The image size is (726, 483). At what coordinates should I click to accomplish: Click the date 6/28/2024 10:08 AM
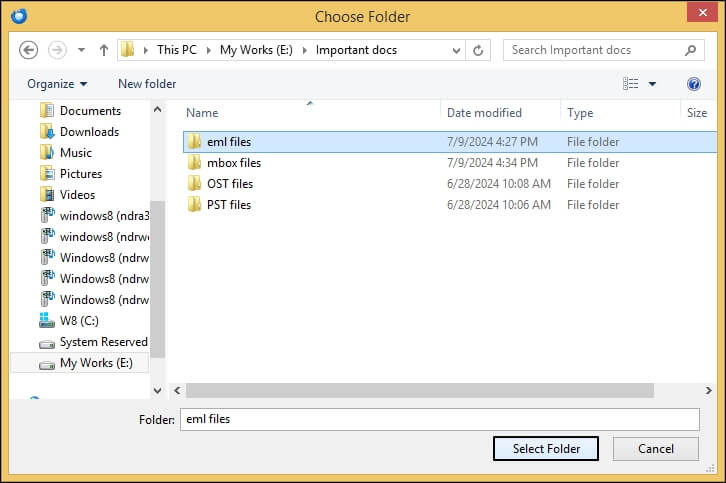(x=499, y=183)
